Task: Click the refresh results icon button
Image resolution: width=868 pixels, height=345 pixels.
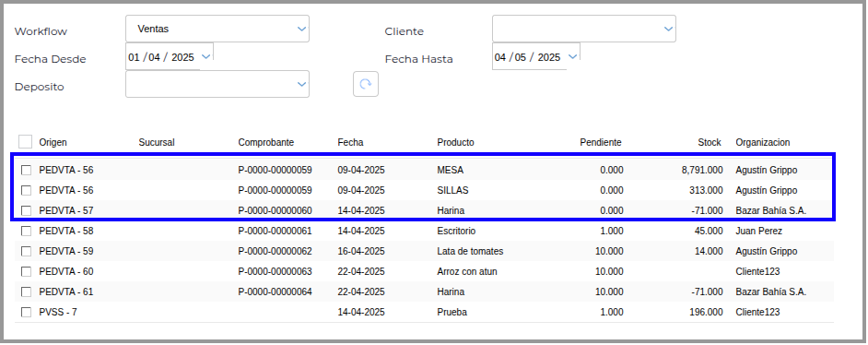Action: 366,84
